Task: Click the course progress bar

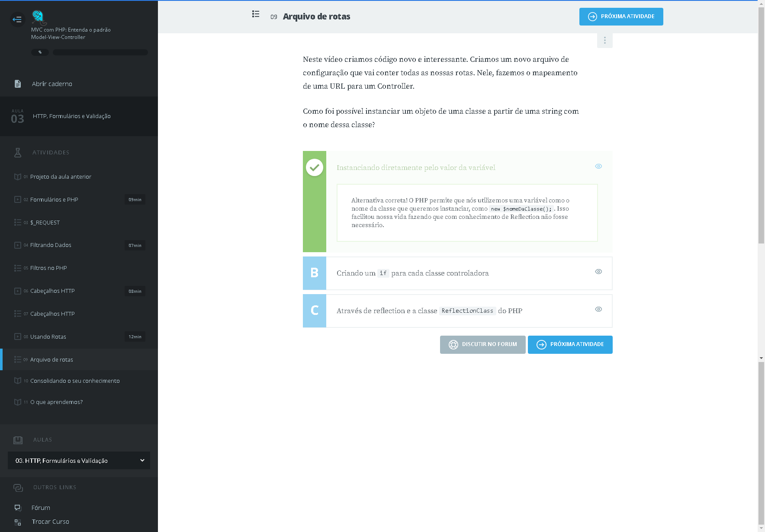Action: (100, 52)
